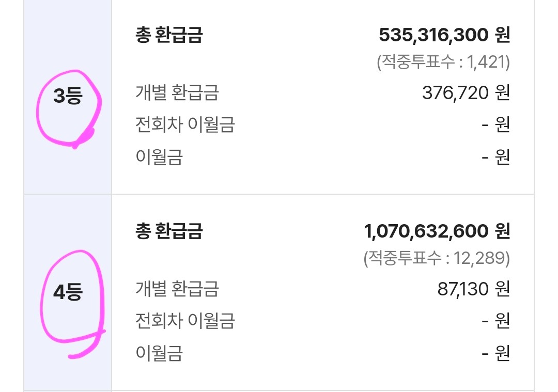The height and width of the screenshot is (392, 558).
Task: Select the 1,070,632,600 원 total refund amount
Action: (437, 231)
